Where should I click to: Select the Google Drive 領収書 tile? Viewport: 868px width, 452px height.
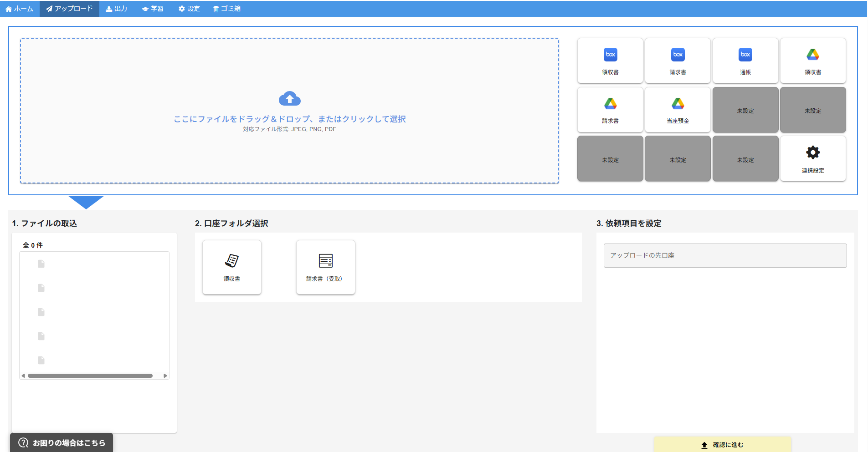pos(813,61)
